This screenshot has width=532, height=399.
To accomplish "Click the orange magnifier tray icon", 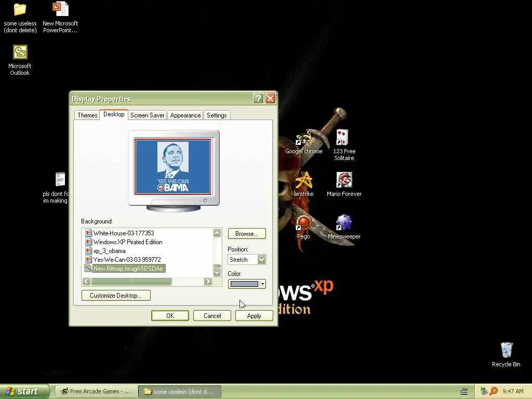I will [494, 391].
